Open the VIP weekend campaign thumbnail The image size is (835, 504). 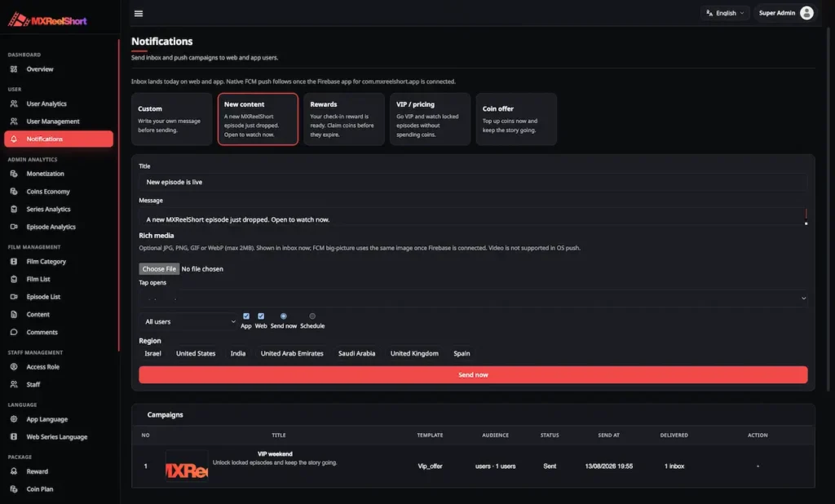pos(187,466)
